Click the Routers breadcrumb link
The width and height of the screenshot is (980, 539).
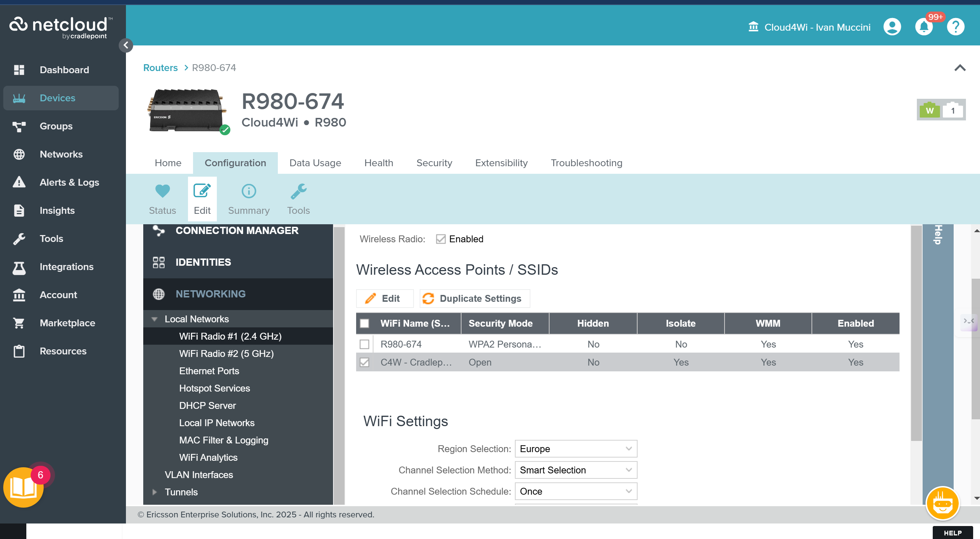pos(160,68)
